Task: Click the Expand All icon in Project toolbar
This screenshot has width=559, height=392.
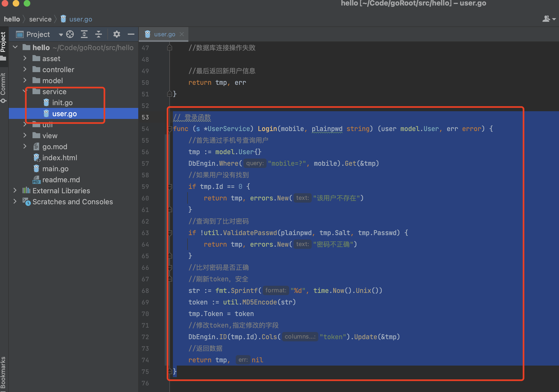Action: point(84,34)
